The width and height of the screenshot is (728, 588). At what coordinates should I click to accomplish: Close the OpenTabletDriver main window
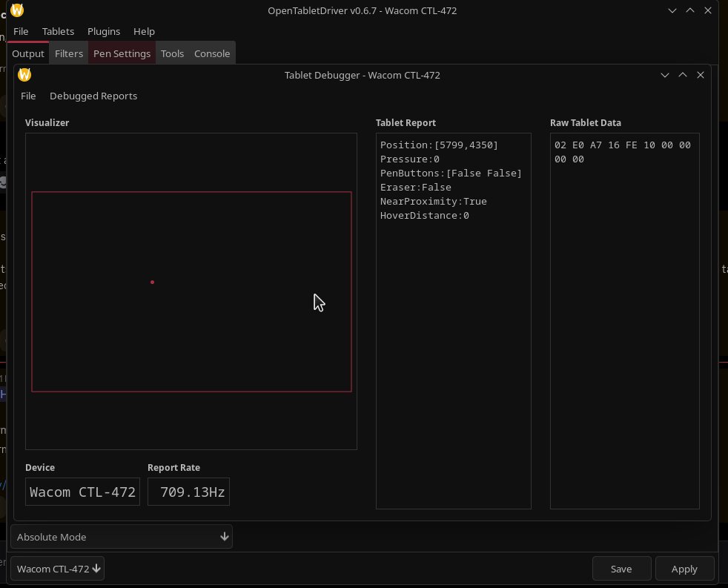(708, 10)
